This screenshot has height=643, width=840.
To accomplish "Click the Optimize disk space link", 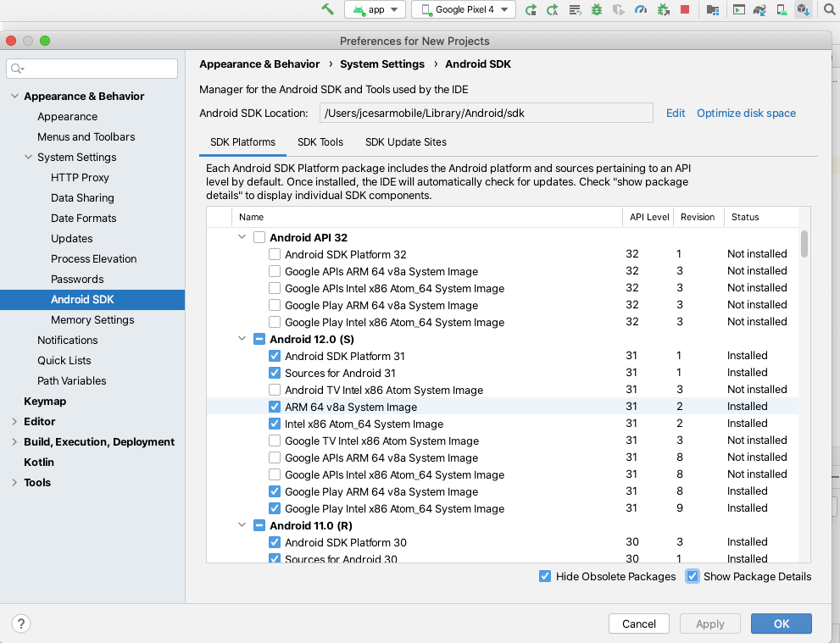I will 746,113.
